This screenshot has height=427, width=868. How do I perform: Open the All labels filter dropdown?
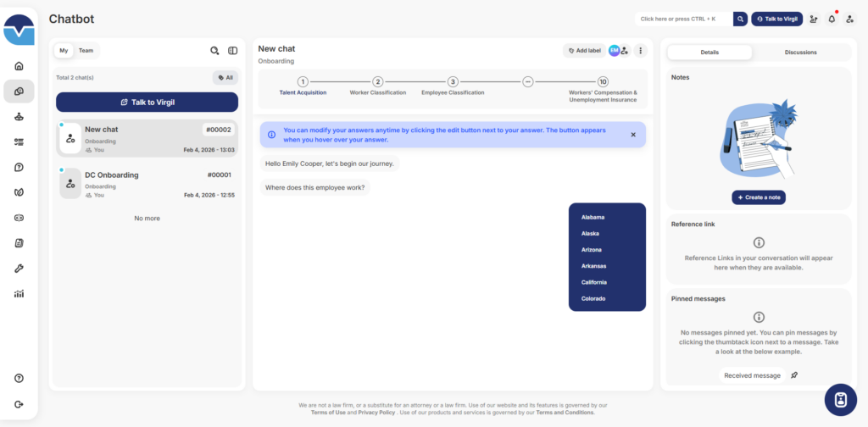[x=225, y=77]
